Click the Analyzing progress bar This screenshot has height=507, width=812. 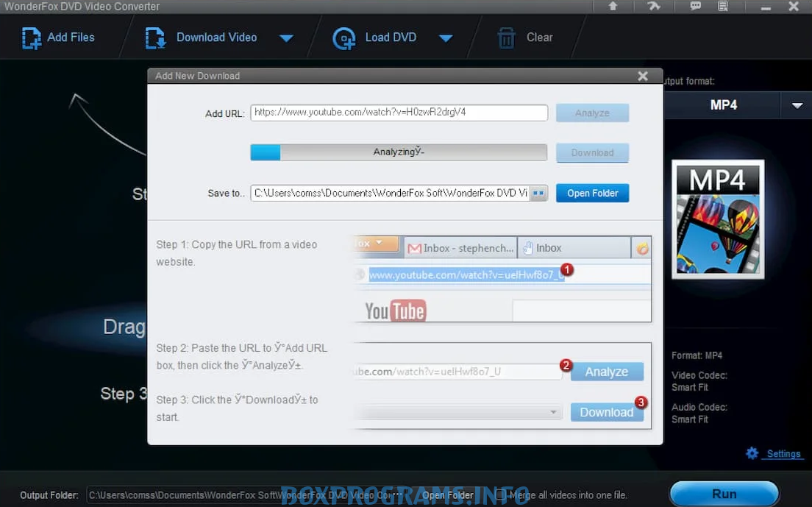[x=399, y=152]
